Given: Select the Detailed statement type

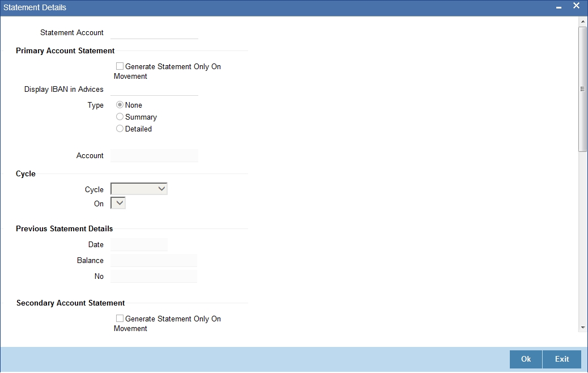Looking at the screenshot, I should click(x=120, y=128).
